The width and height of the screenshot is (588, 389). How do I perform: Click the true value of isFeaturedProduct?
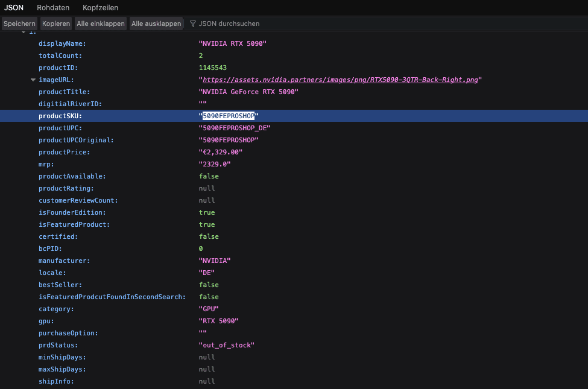(207, 224)
